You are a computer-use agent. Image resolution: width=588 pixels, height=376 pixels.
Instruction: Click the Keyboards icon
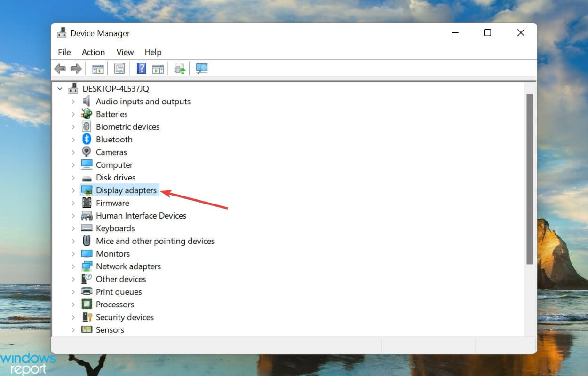pyautogui.click(x=87, y=228)
